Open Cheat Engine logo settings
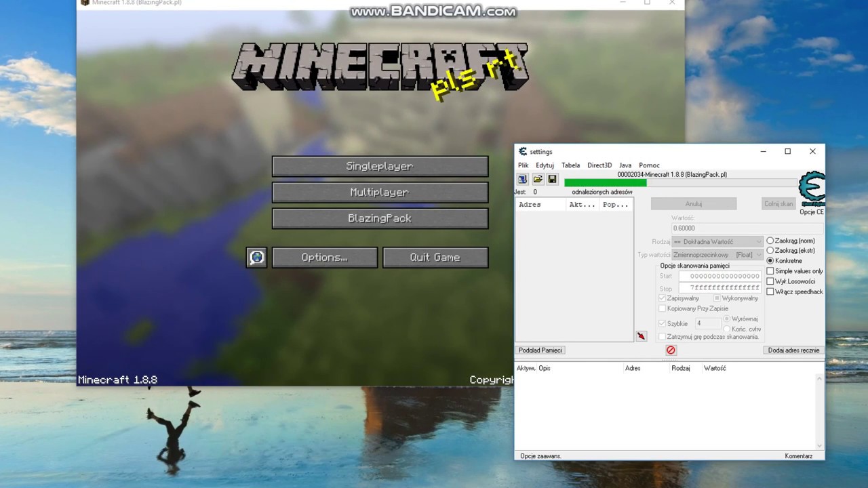The width and height of the screenshot is (868, 488). tap(812, 189)
